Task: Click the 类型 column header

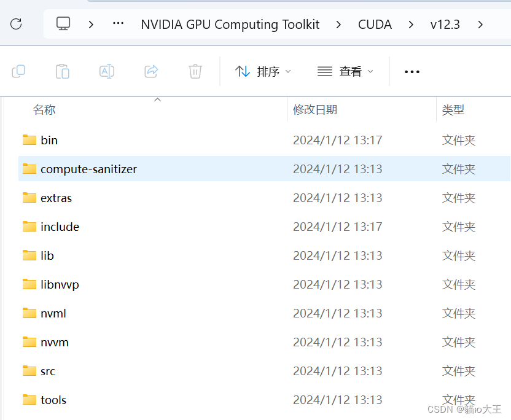Action: click(x=453, y=110)
